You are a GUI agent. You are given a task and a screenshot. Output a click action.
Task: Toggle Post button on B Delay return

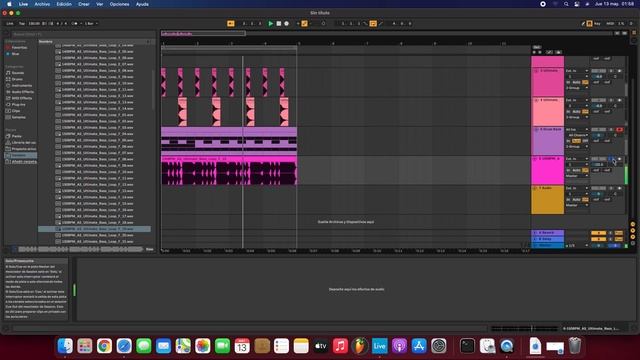click(x=619, y=239)
